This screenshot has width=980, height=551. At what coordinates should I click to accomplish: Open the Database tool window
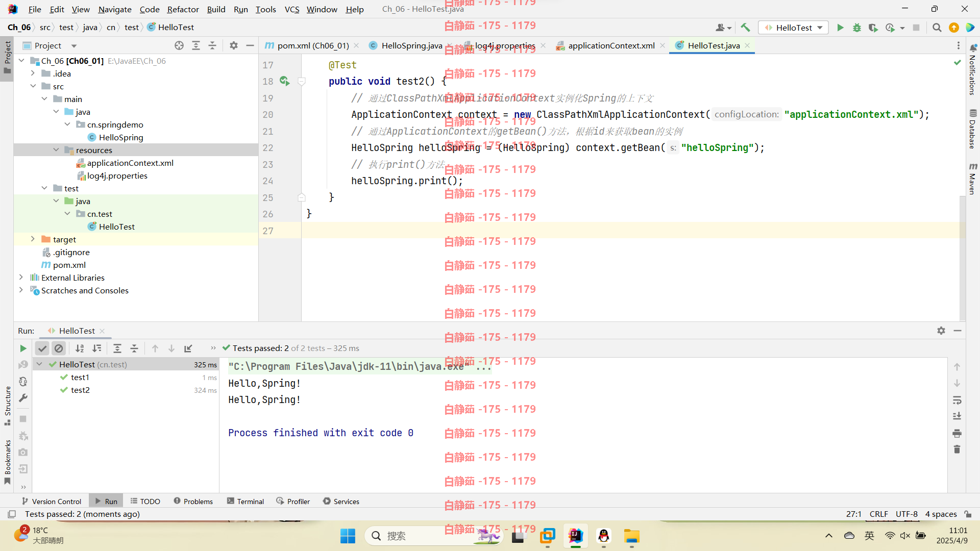(x=973, y=129)
